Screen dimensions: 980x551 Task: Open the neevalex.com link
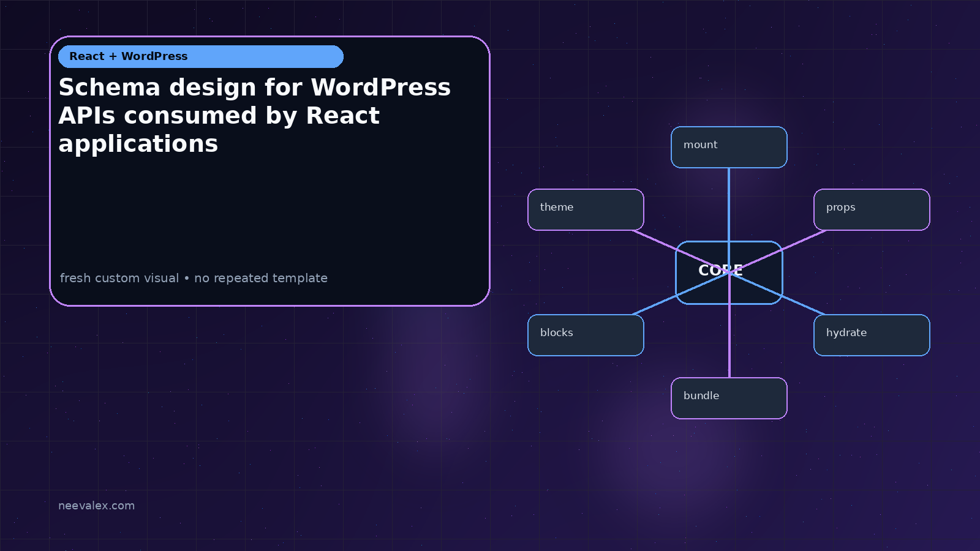(x=96, y=506)
